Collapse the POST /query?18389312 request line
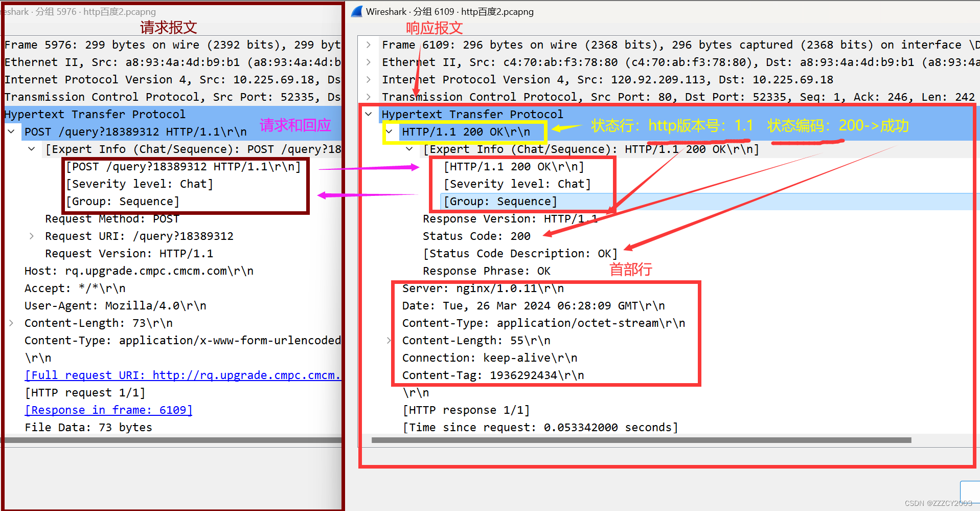The width and height of the screenshot is (980, 511). pyautogui.click(x=11, y=132)
